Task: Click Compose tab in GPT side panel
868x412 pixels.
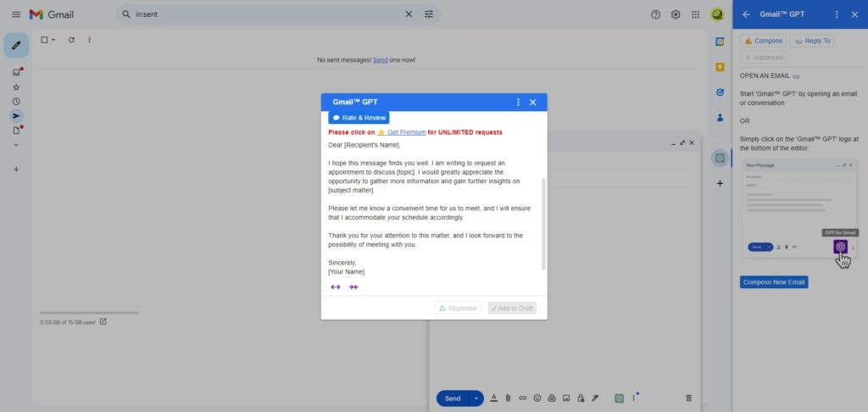Action: [x=764, y=41]
